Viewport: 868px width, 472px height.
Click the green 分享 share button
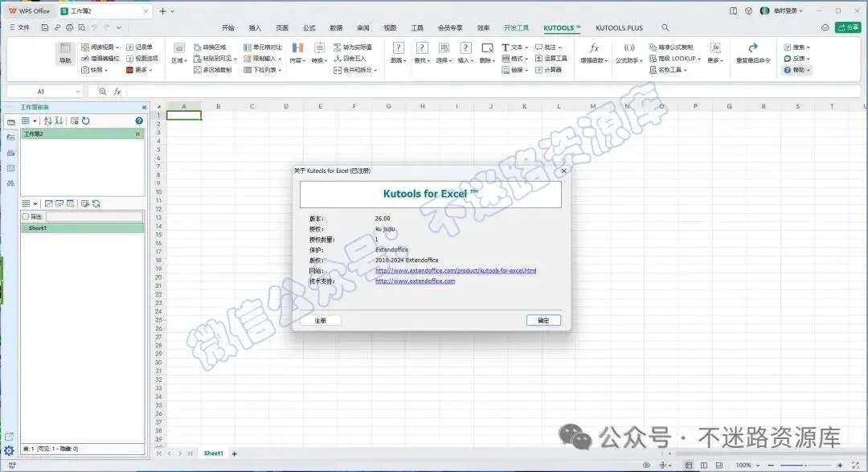click(848, 27)
